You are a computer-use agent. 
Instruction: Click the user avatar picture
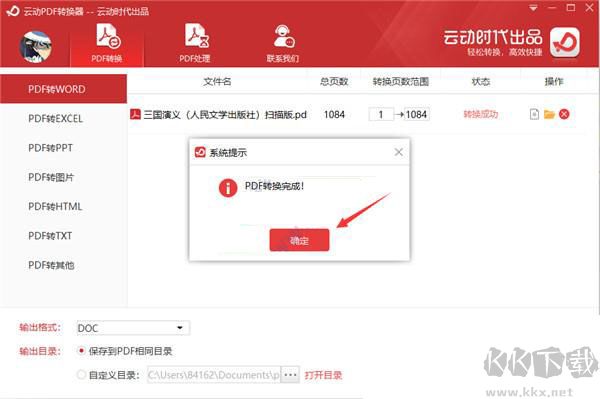[36, 47]
